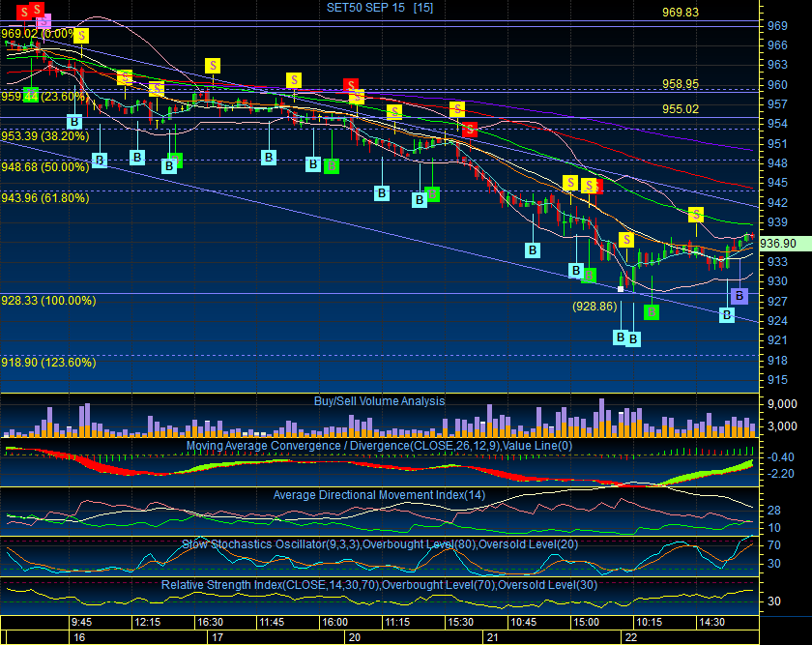Select red S marker stacked above yellow S
This screenshot has width=812, height=645.
click(351, 85)
